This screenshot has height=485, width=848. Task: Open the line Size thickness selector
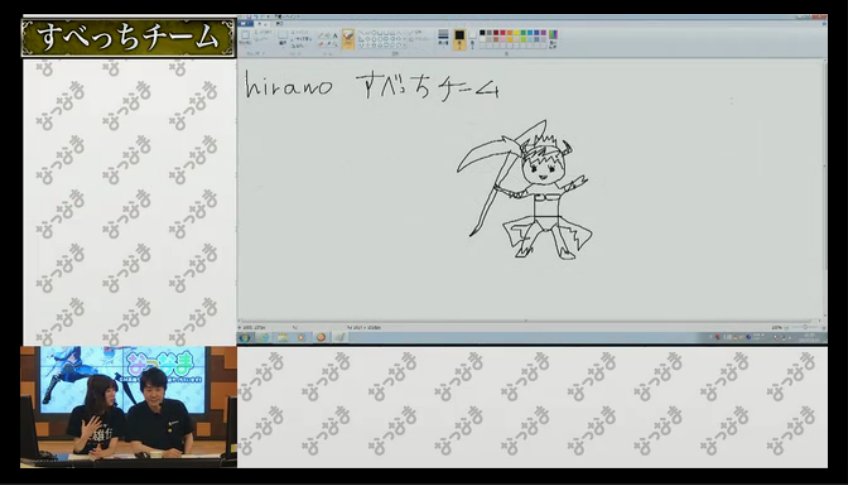(443, 37)
